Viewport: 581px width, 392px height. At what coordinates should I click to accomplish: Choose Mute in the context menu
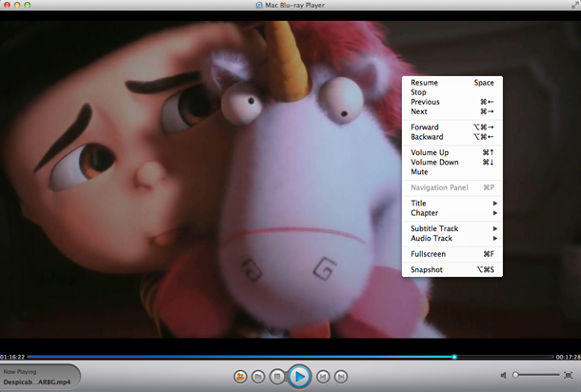tap(452, 172)
